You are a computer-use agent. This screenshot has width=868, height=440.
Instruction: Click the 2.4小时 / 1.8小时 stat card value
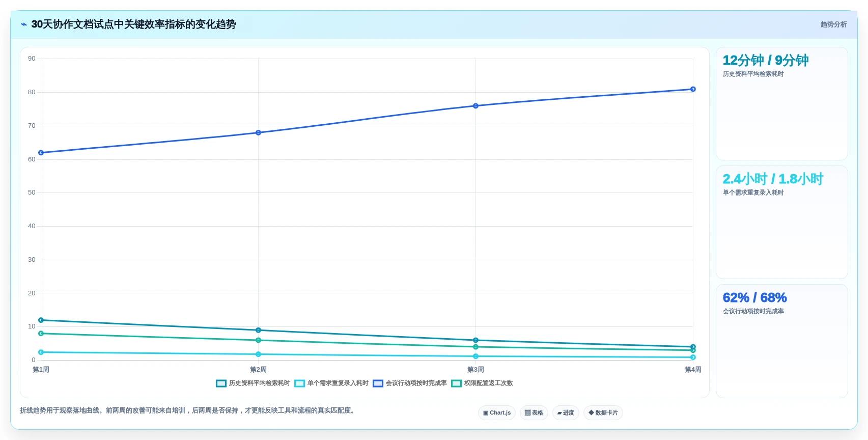coord(773,179)
